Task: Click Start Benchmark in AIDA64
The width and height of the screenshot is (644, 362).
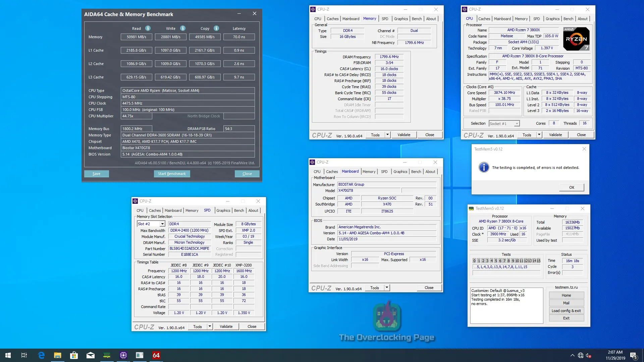Action: [x=172, y=174]
